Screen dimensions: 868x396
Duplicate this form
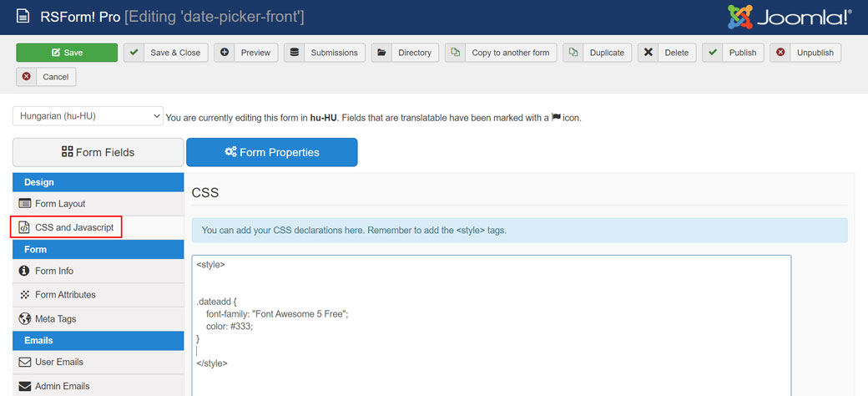[x=598, y=53]
